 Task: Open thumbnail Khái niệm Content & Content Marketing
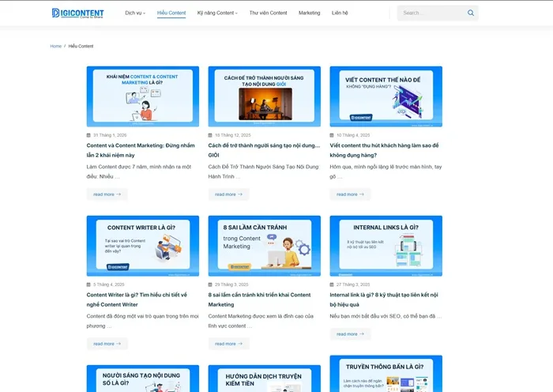tap(143, 96)
